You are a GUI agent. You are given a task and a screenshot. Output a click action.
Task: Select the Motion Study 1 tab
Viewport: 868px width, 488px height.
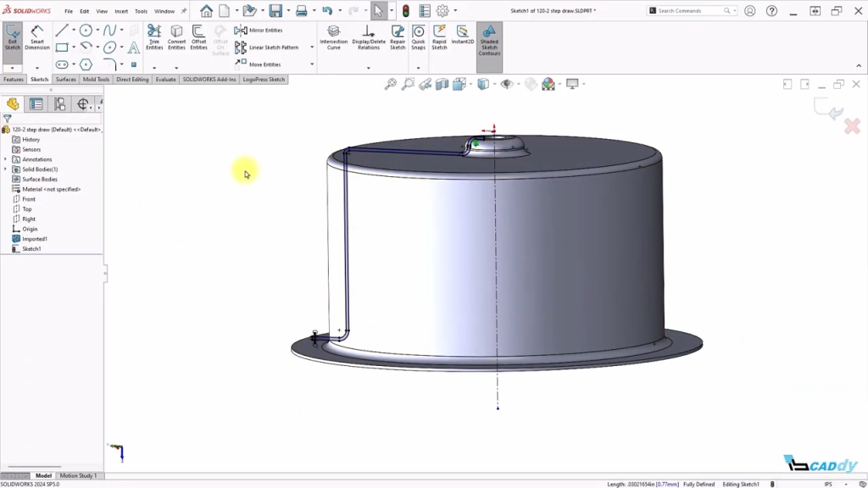point(78,476)
